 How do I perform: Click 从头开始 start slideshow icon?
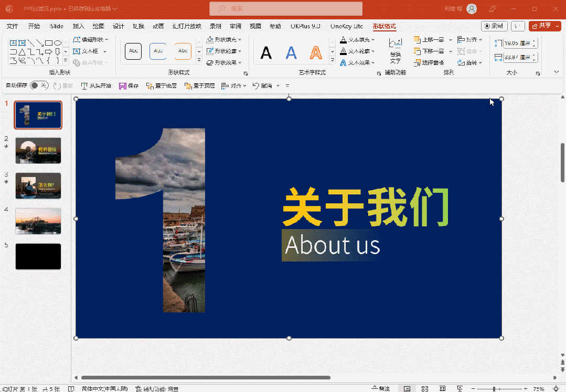pos(95,86)
